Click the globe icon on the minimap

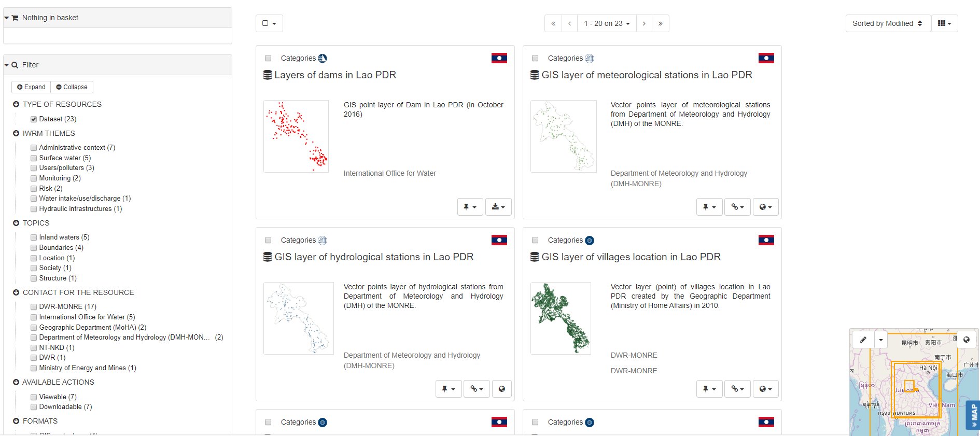(x=967, y=340)
